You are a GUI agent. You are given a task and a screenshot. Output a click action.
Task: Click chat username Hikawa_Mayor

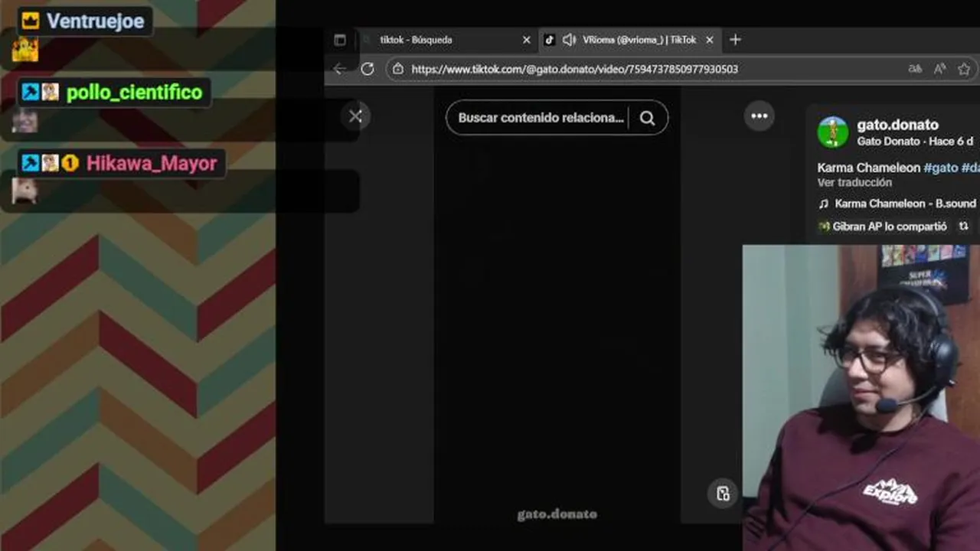tap(152, 163)
